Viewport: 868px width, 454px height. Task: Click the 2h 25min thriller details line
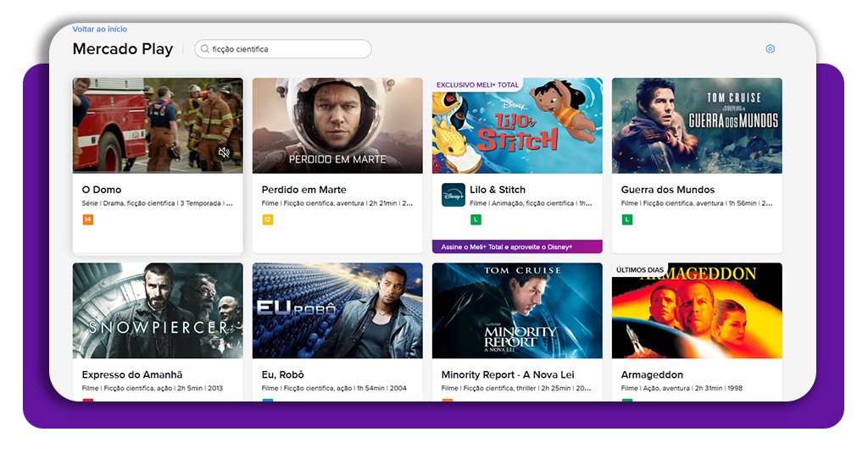pos(516,388)
